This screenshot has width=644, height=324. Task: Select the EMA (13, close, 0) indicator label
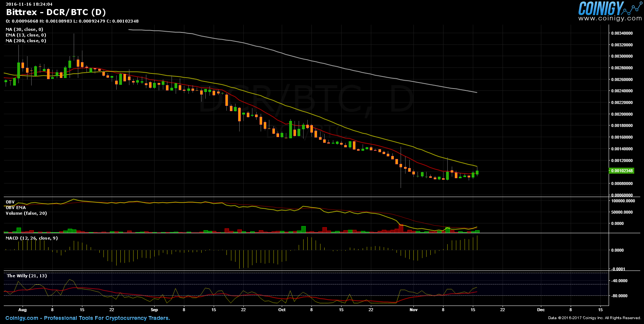(x=26, y=35)
